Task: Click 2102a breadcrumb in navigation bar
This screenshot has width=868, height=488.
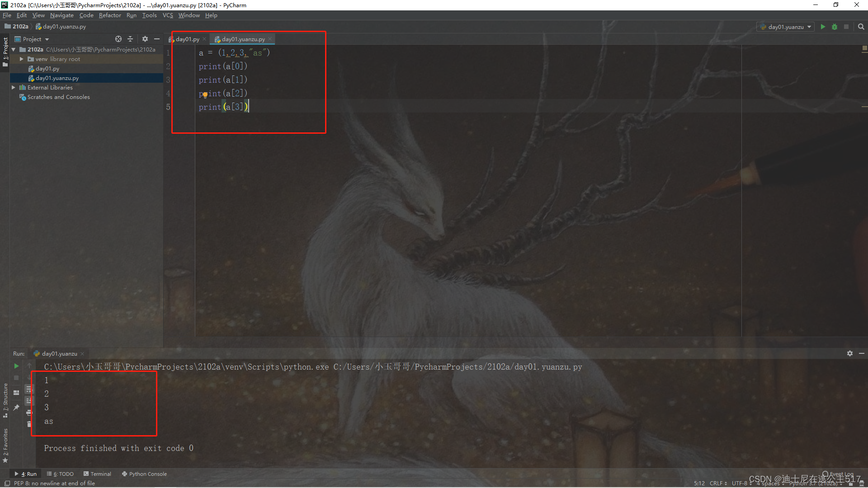Action: coord(17,27)
